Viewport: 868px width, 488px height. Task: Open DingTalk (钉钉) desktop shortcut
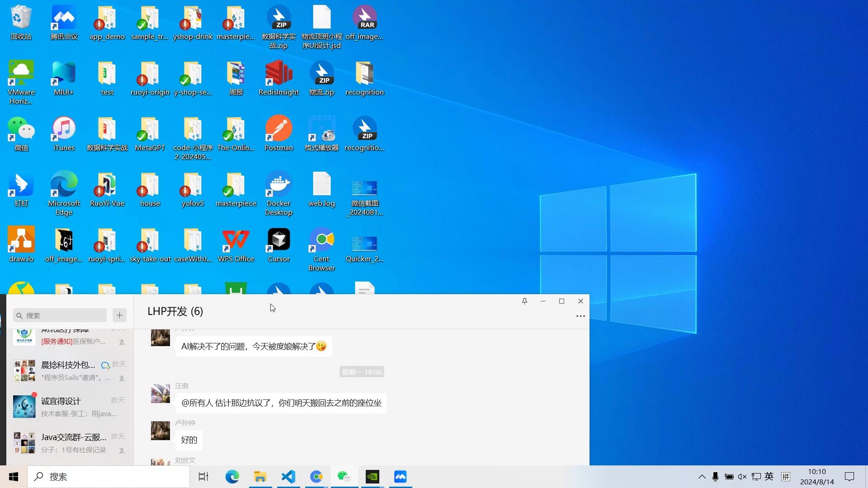(x=21, y=189)
